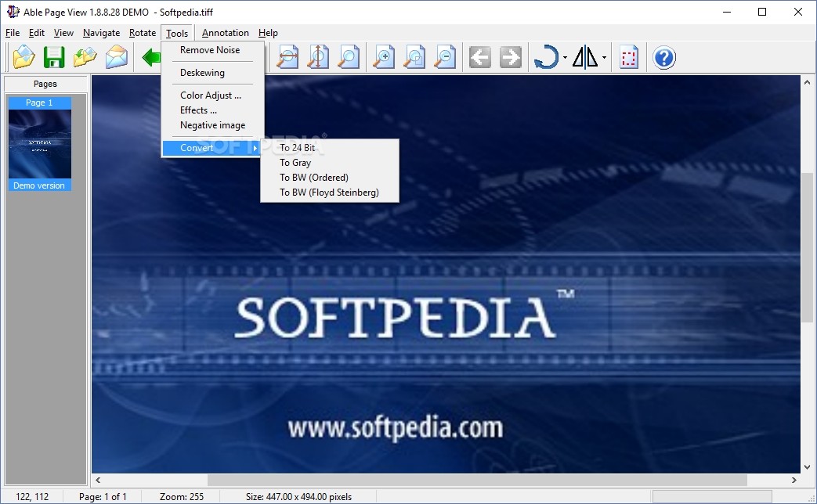Choose Negative image from Tools menu
Screen dimensions: 817x504
click(x=212, y=125)
